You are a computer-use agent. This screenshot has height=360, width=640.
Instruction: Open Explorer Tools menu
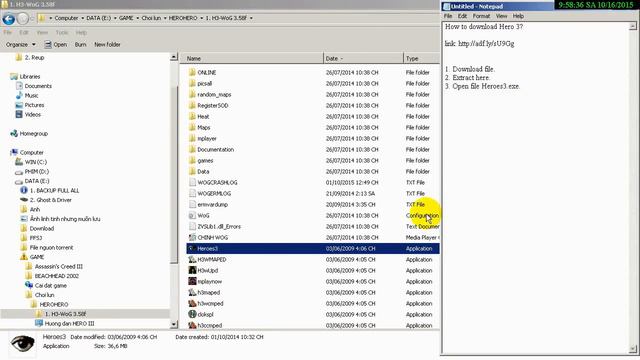62,32
